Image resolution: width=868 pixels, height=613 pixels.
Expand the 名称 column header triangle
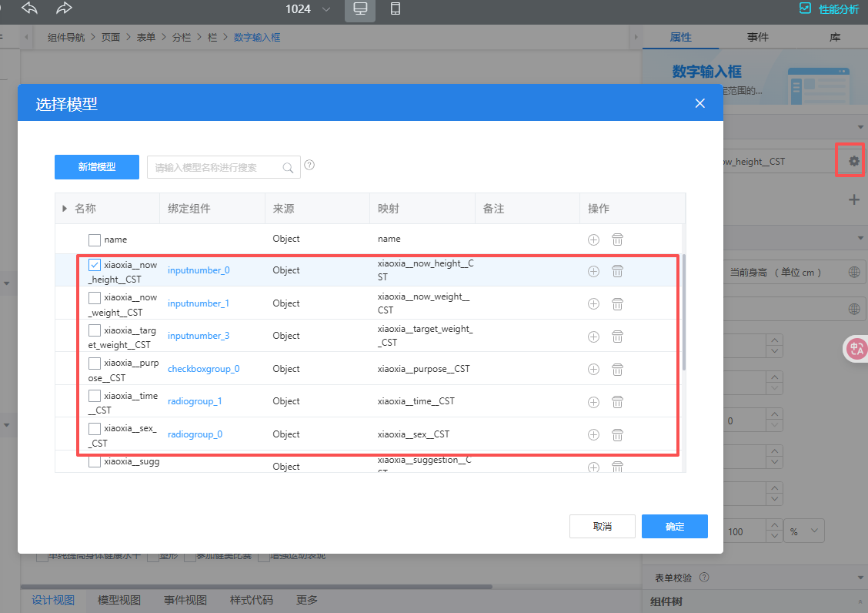[x=64, y=209]
